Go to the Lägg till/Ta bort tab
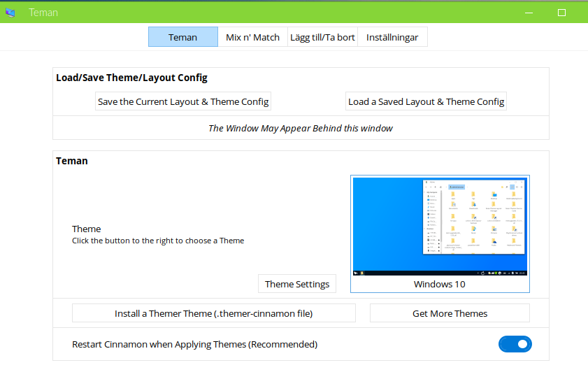Image resolution: width=588 pixels, height=379 pixels. (322, 37)
